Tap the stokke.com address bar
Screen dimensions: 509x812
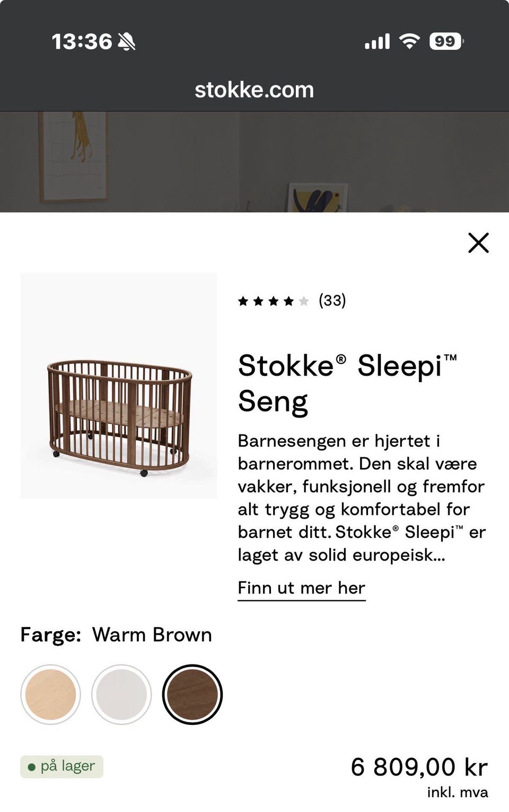click(x=254, y=90)
